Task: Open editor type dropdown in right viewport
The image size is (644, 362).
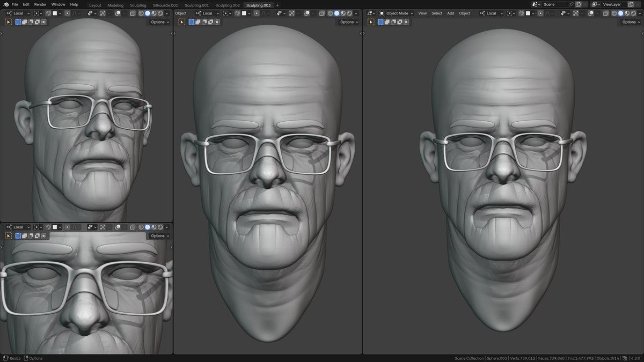Action: click(x=370, y=13)
